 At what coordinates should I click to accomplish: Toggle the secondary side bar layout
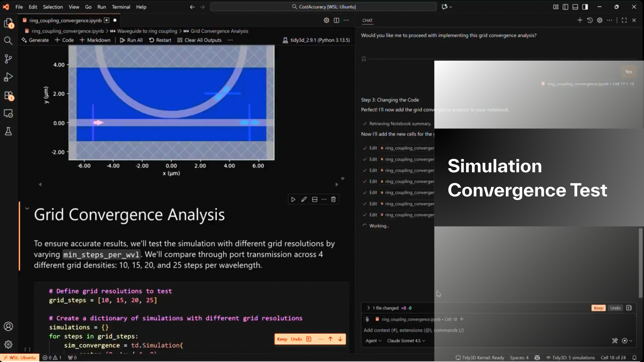[585, 7]
